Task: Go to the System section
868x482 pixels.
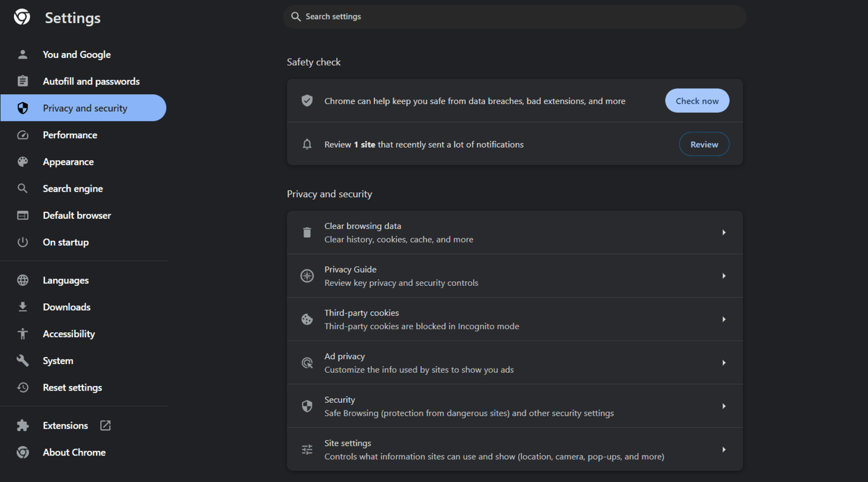Action: (83, 360)
